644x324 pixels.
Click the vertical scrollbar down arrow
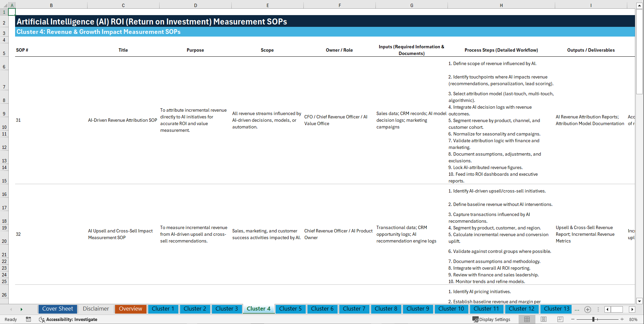(x=640, y=301)
